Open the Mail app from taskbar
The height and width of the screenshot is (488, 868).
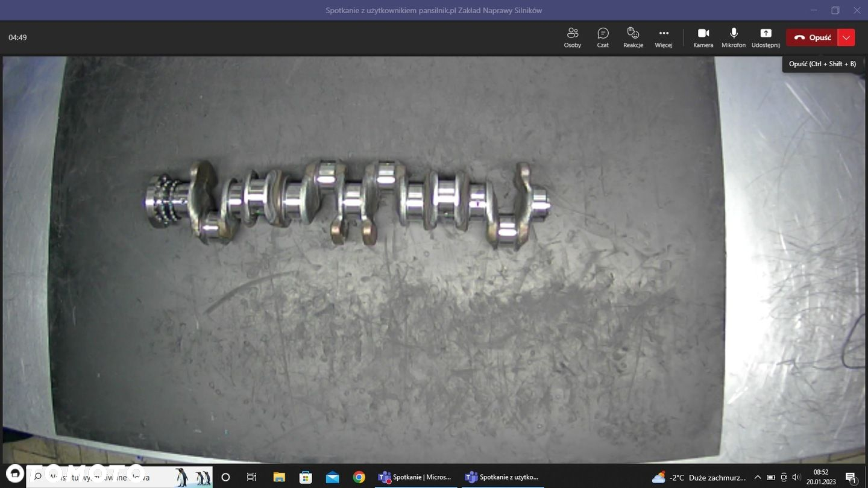tap(332, 477)
